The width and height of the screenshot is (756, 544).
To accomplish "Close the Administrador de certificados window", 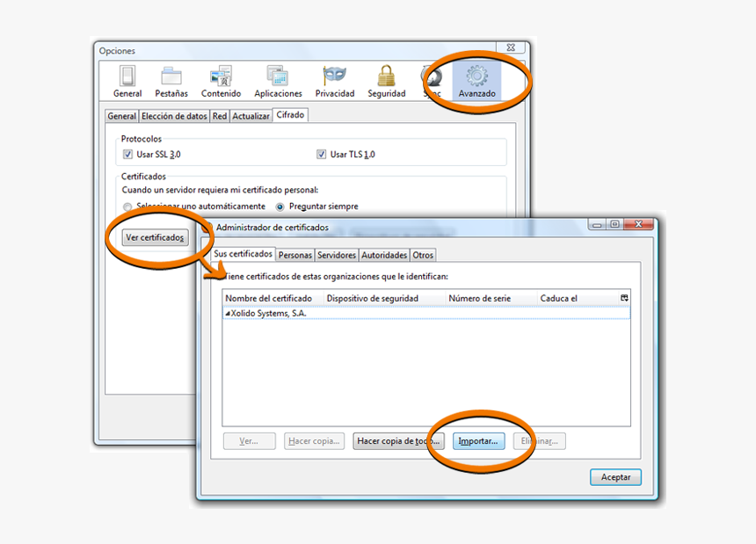I will 638,224.
